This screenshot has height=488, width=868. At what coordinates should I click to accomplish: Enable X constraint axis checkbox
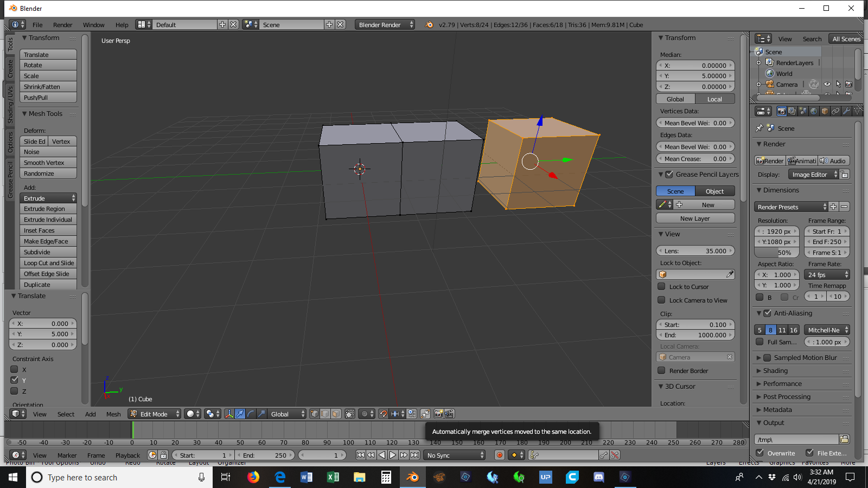pyautogui.click(x=15, y=369)
